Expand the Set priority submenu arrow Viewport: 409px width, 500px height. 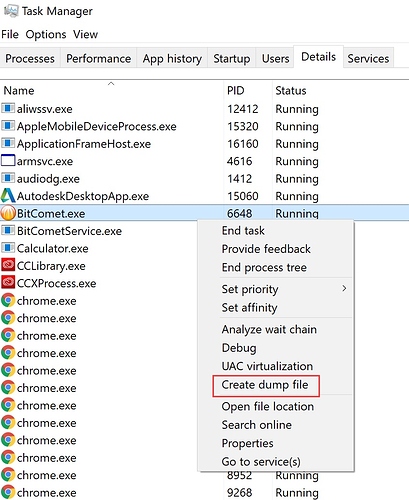pyautogui.click(x=344, y=288)
